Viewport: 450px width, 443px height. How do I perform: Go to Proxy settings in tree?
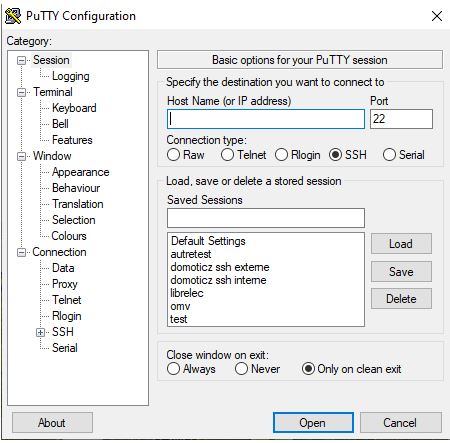coord(65,284)
